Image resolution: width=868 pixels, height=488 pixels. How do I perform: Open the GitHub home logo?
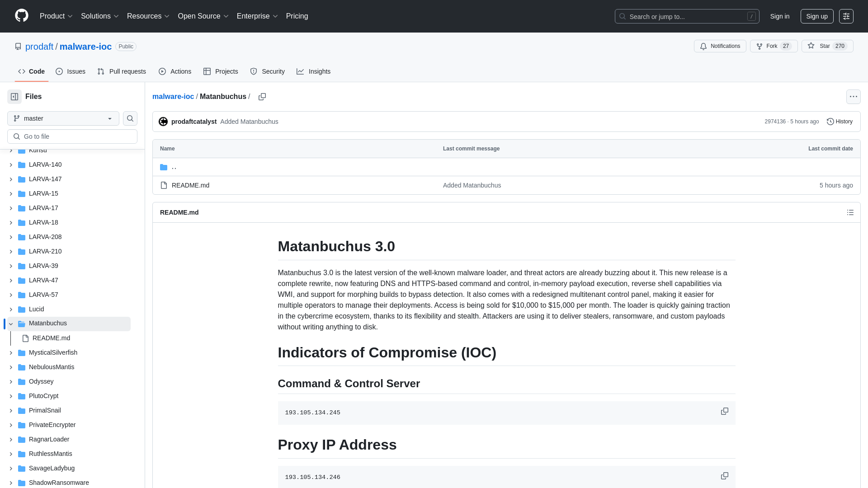(x=22, y=16)
